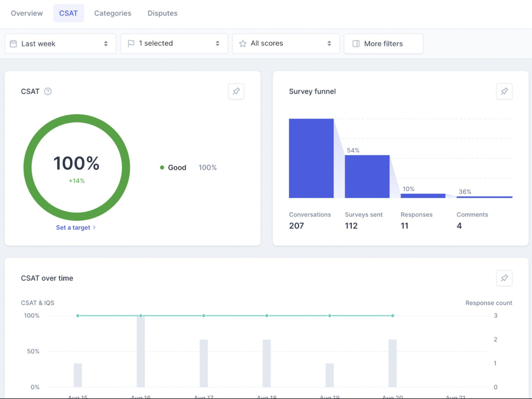The height and width of the screenshot is (399, 532).
Task: Switch to the Overview tab
Action: (x=27, y=13)
